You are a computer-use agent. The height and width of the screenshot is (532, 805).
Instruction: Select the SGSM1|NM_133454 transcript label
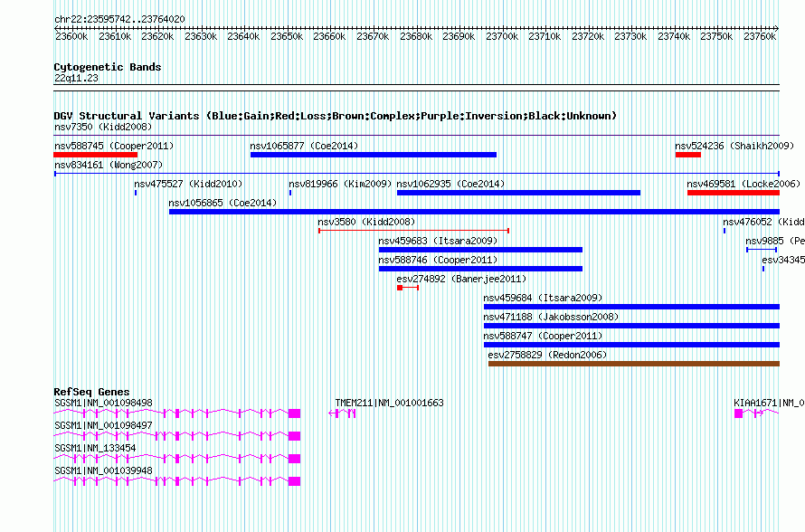[x=95, y=448]
